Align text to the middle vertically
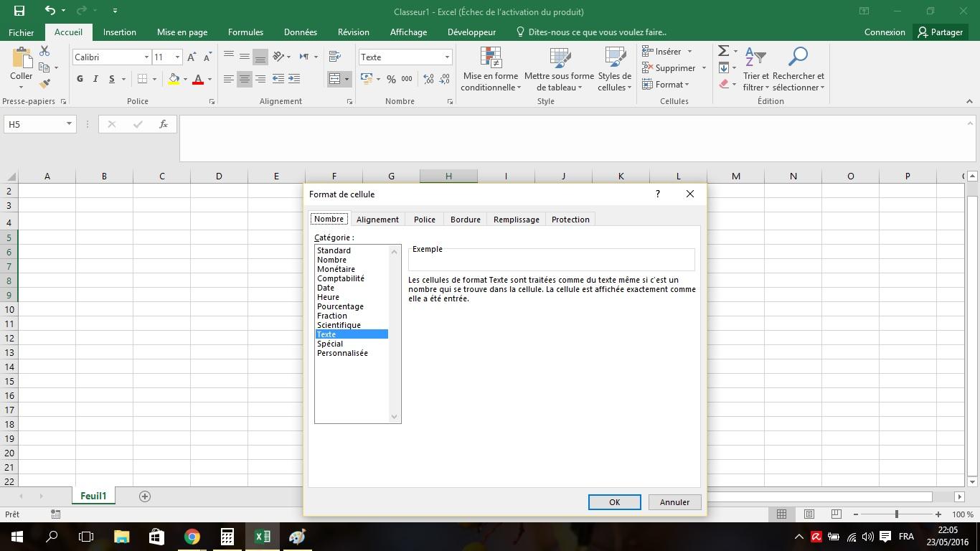The height and width of the screenshot is (551, 980). [x=245, y=57]
